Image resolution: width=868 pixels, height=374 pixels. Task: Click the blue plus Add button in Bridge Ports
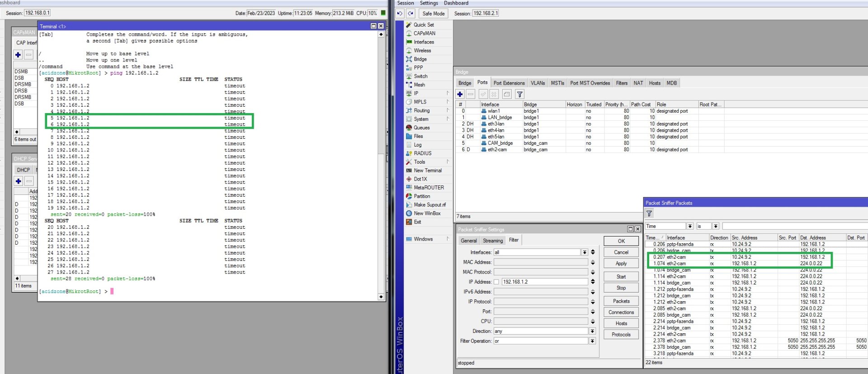coord(460,94)
